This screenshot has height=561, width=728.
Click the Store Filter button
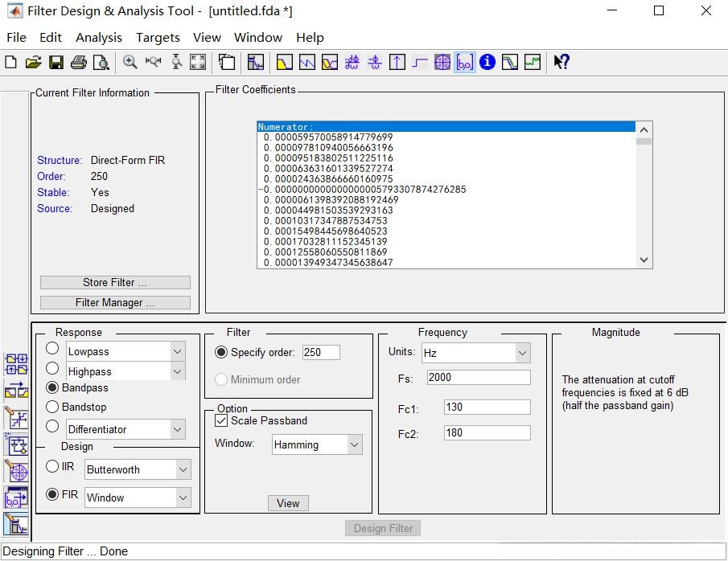pos(115,283)
